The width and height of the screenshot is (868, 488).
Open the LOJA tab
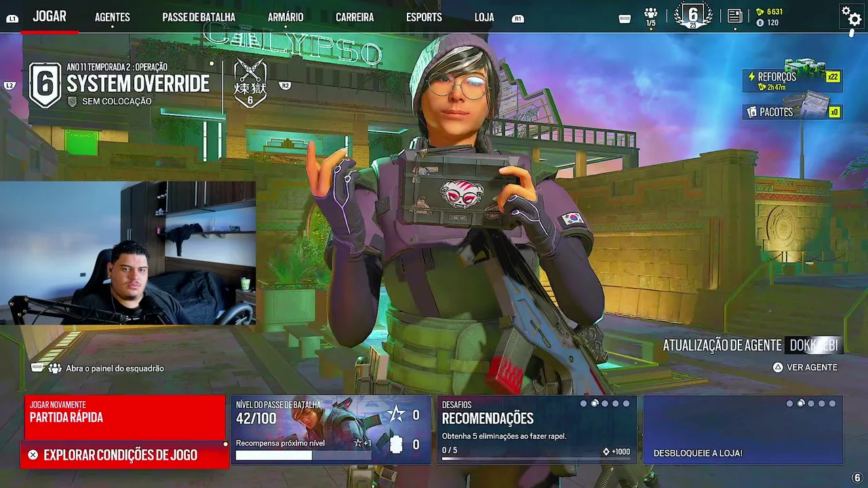tap(484, 18)
